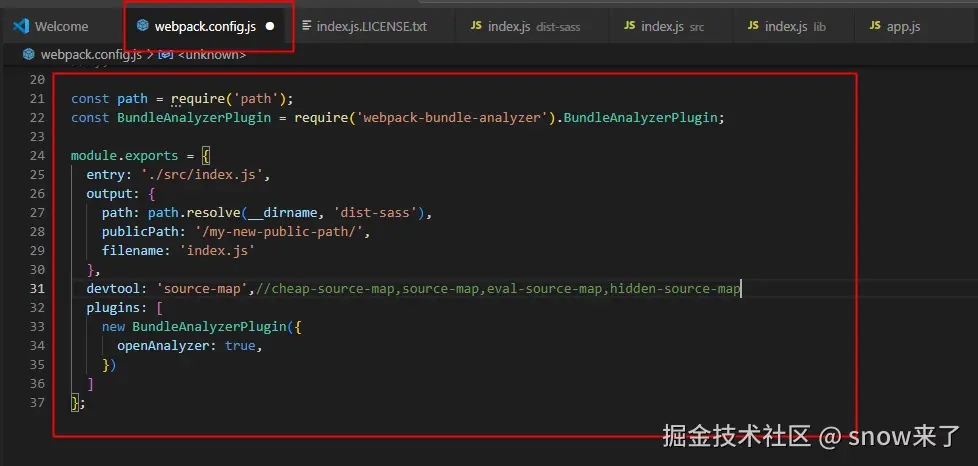Click <unknown> symbol in the breadcrumb
Viewport: 978px width, 466px height.
[x=212, y=55]
